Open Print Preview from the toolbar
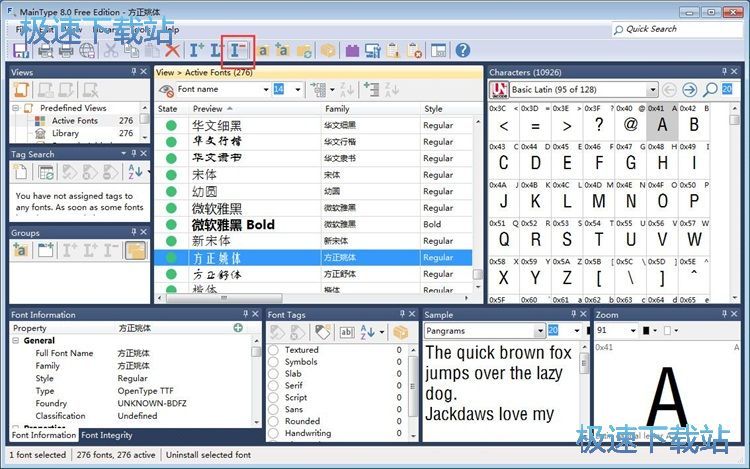The image size is (750, 469). point(46,50)
